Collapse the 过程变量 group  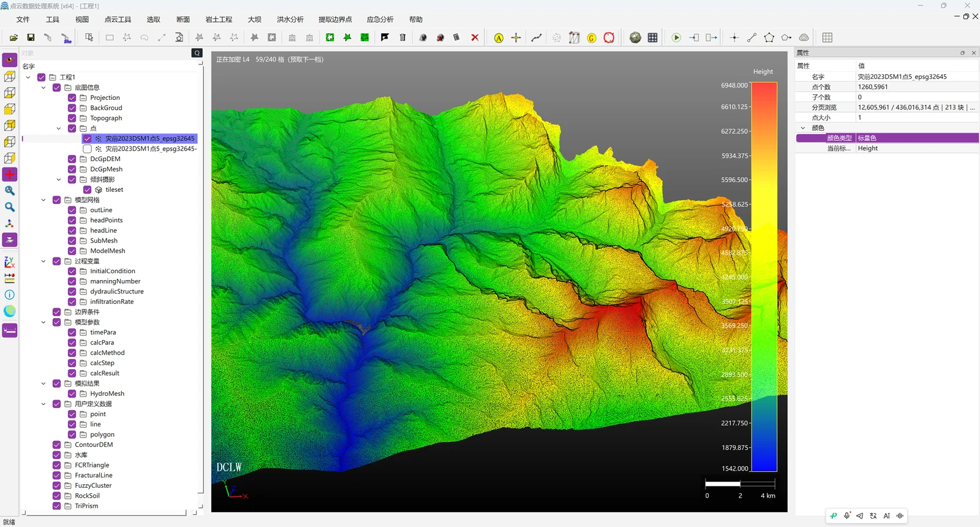pyautogui.click(x=43, y=261)
